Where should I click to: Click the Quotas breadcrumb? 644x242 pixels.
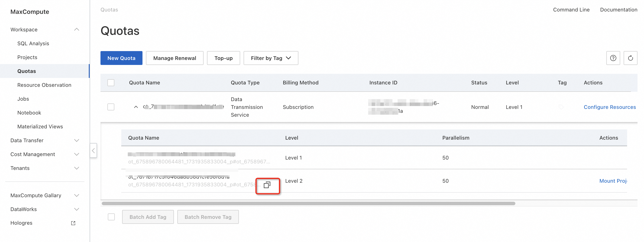point(109,10)
